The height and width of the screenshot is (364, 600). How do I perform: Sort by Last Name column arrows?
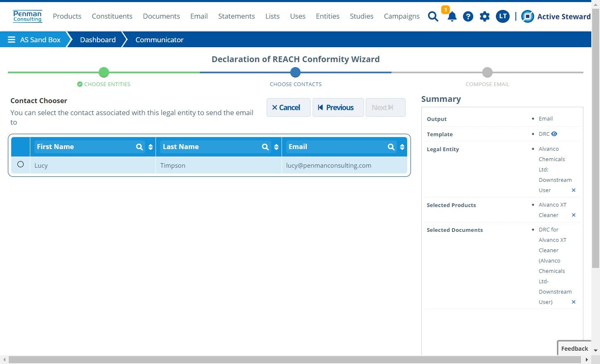point(276,147)
